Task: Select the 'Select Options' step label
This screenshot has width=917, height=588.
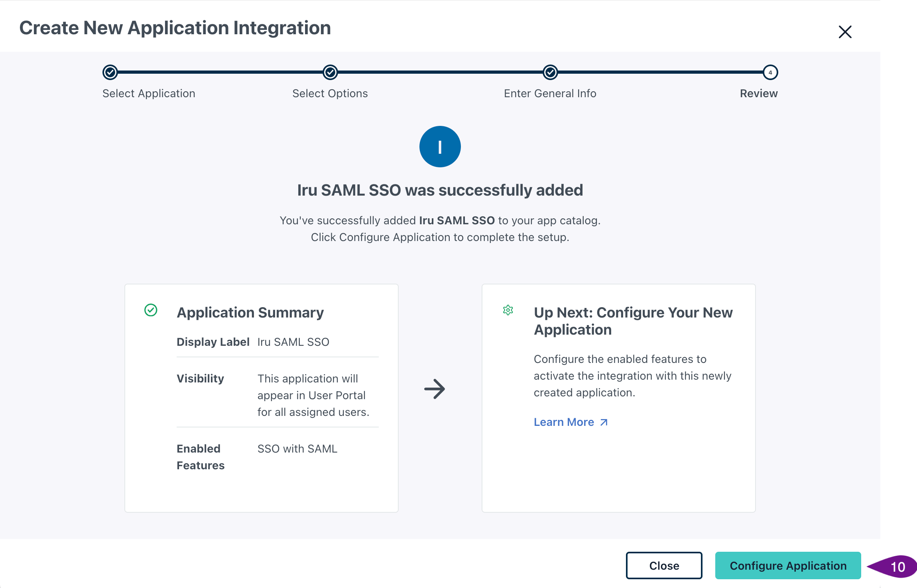Action: tap(330, 93)
